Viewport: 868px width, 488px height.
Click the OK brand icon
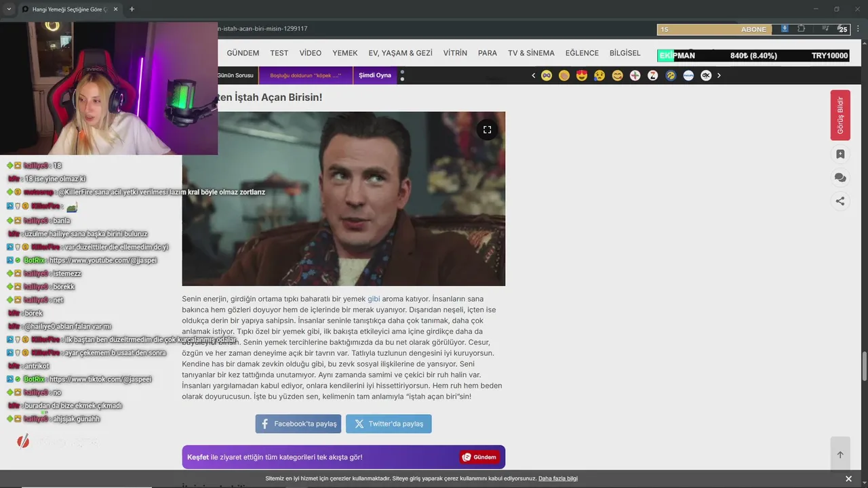(x=706, y=75)
